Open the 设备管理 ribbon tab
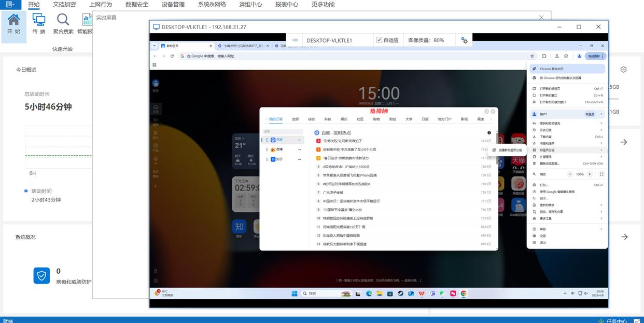The height and width of the screenshot is (323, 644). click(173, 4)
